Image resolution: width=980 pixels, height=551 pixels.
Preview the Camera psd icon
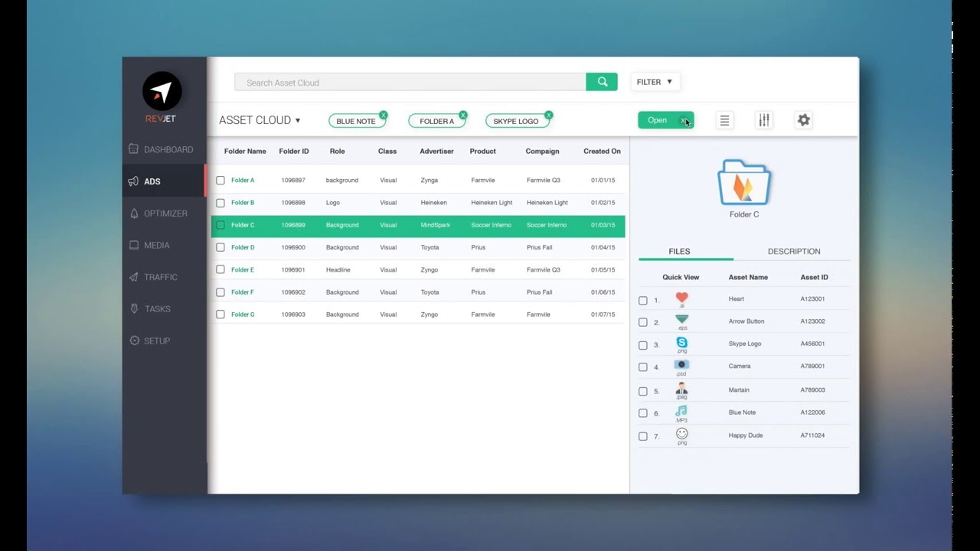[681, 364]
